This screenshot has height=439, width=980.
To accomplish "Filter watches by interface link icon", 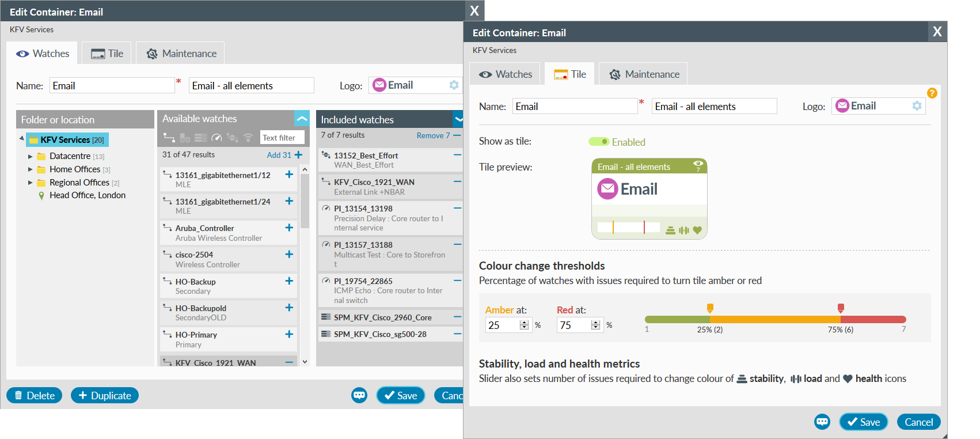I will pos(169,138).
